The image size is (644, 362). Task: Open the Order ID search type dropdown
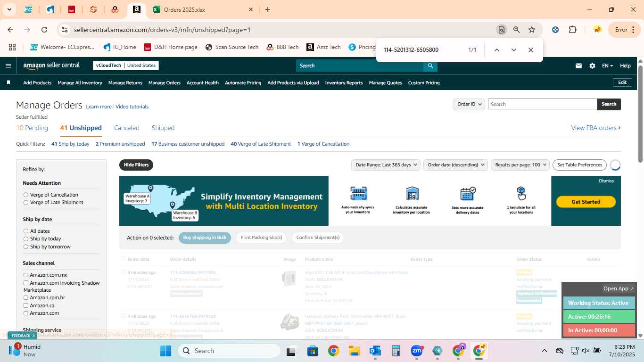point(469,104)
